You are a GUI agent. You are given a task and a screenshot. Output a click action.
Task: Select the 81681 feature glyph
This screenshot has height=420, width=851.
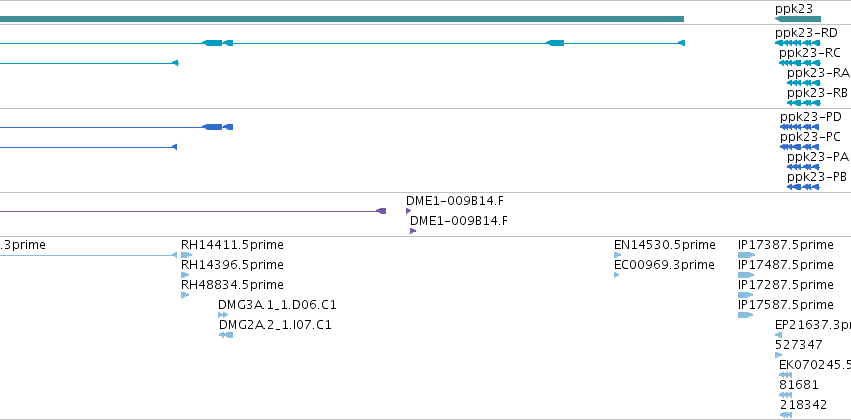click(785, 396)
